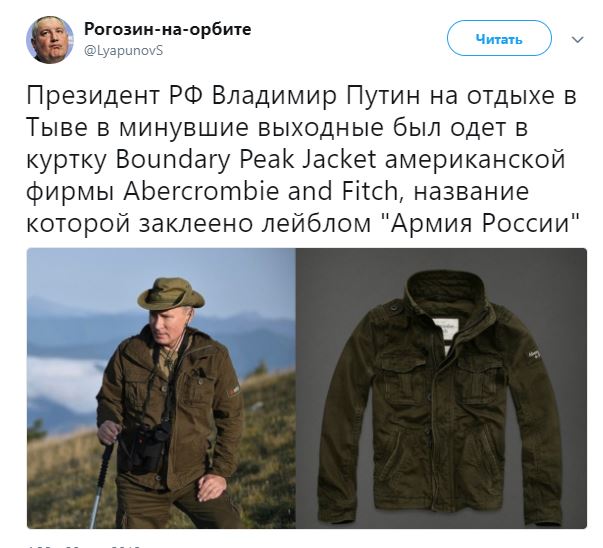The image size is (603, 548).
Task: Open the @LyapunovS handle link
Action: click(123, 50)
